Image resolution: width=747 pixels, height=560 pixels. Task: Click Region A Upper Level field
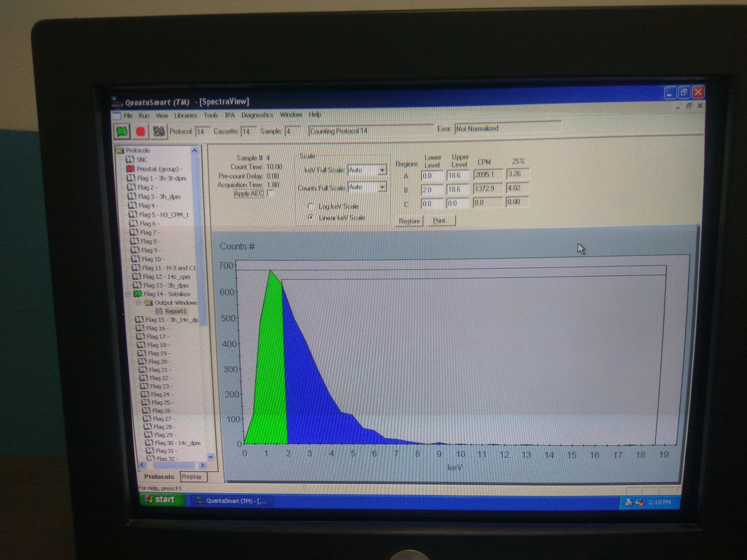457,175
